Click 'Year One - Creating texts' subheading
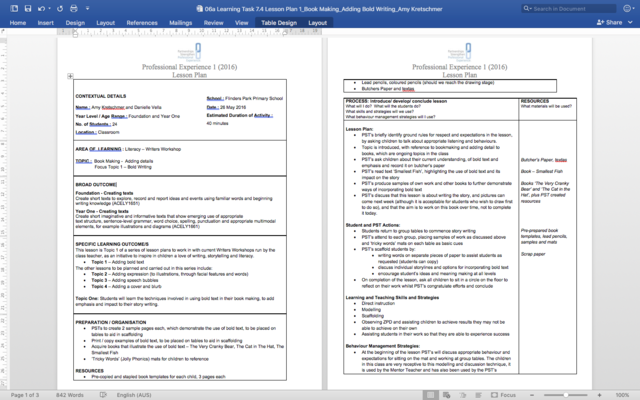This screenshot has height=400, width=640. [x=102, y=211]
